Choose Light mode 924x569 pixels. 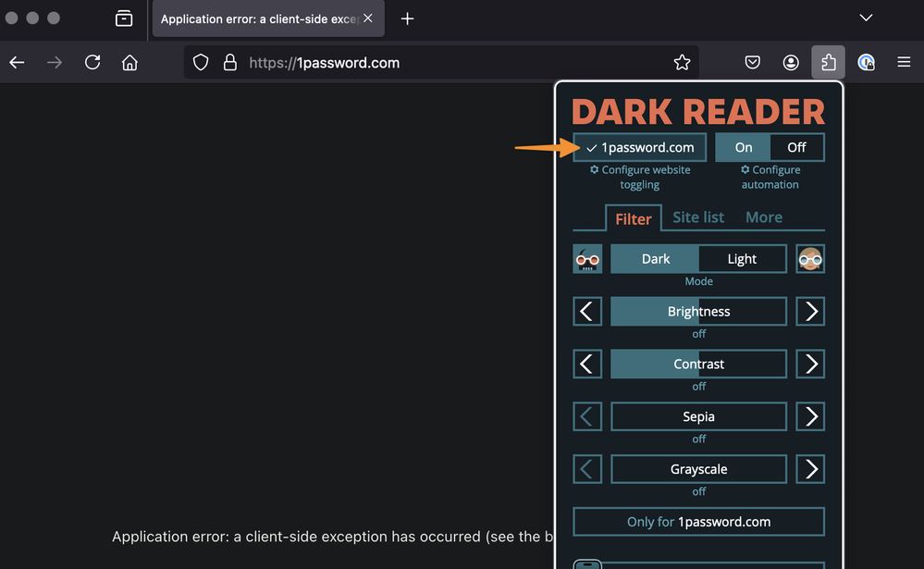coord(742,259)
